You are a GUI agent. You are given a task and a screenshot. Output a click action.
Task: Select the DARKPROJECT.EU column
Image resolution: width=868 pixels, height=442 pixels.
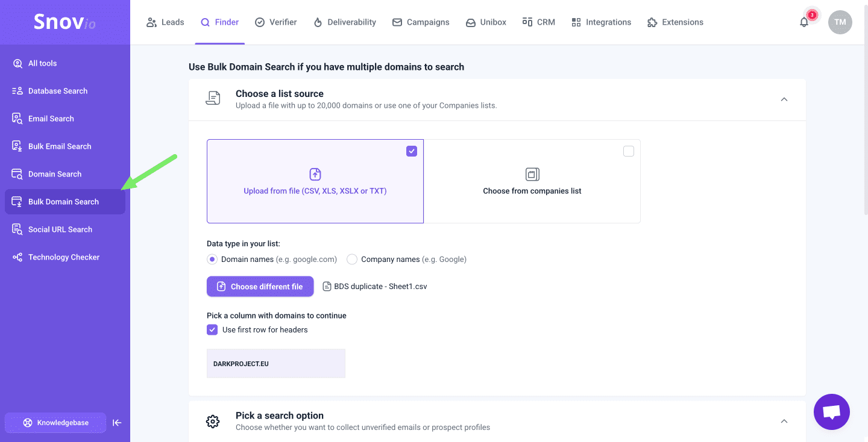tap(275, 364)
